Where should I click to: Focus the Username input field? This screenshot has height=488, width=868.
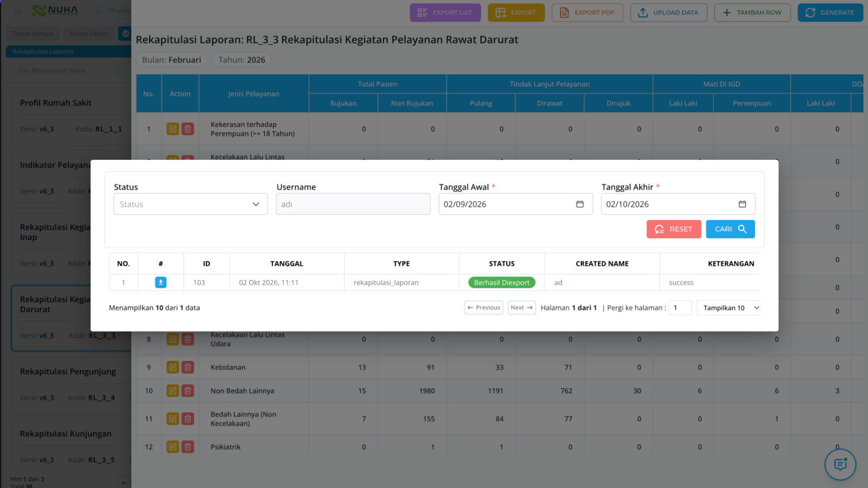[x=353, y=204]
